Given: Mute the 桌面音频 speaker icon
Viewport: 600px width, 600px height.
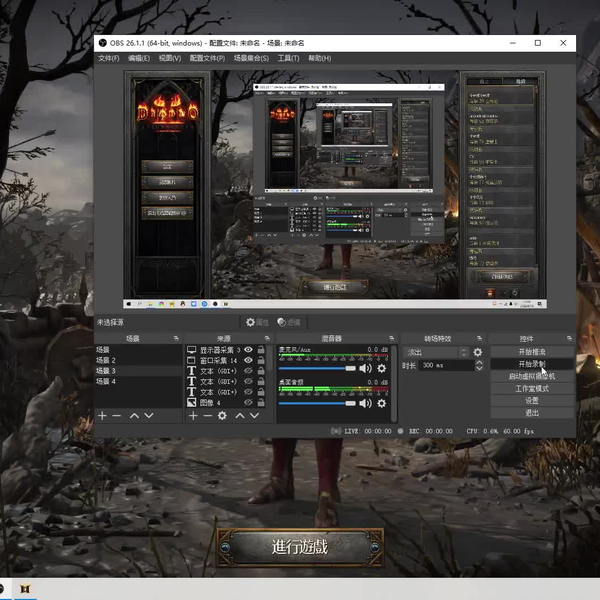Looking at the screenshot, I should (x=365, y=403).
